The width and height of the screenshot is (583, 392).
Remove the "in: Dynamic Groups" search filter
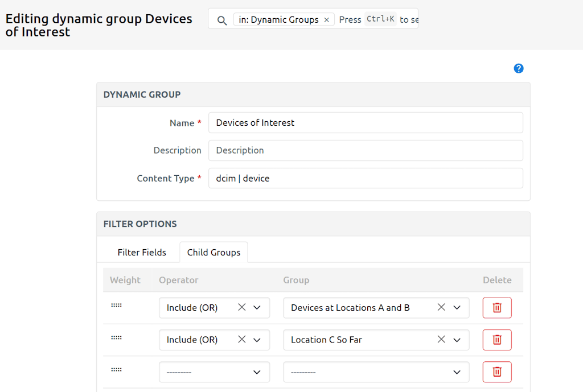click(327, 19)
